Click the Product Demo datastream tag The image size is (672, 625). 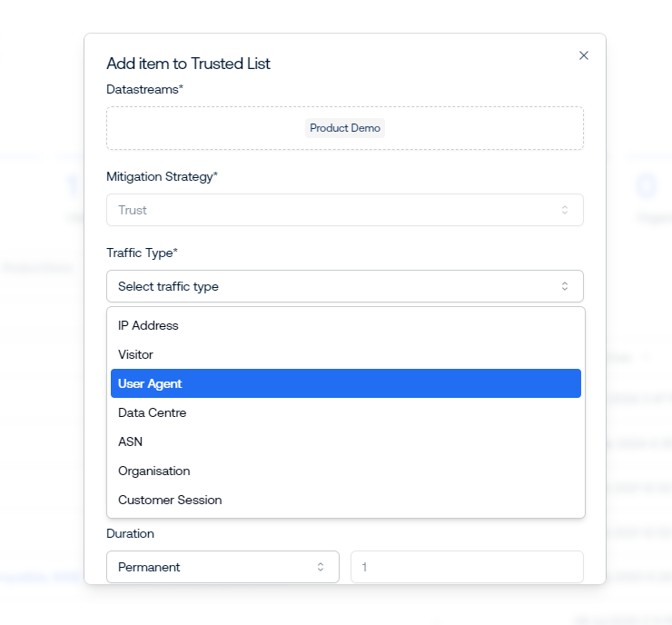(x=344, y=128)
